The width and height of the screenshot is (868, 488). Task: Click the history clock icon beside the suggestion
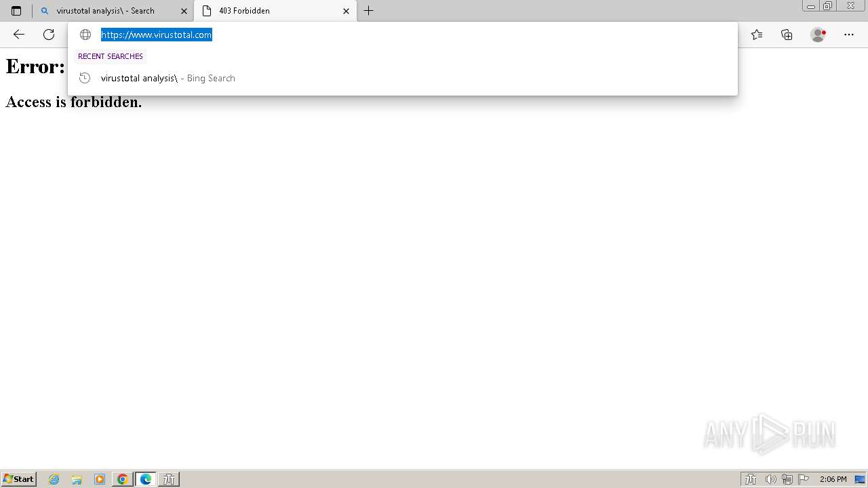[x=85, y=78]
